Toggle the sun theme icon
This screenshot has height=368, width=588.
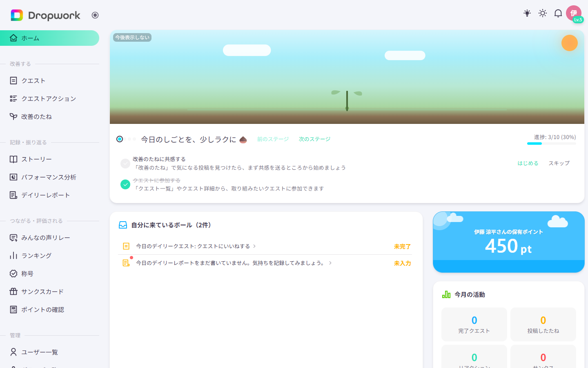coord(543,13)
